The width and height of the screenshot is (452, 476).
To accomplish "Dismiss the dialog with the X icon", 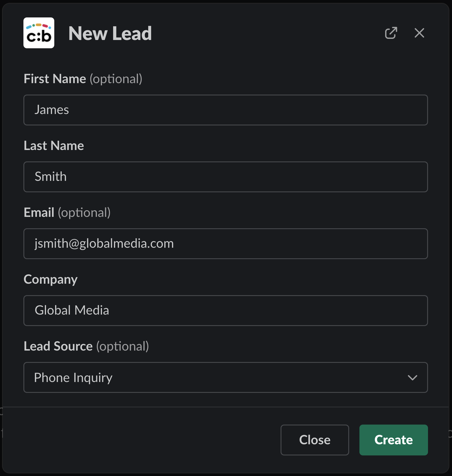I will [419, 33].
